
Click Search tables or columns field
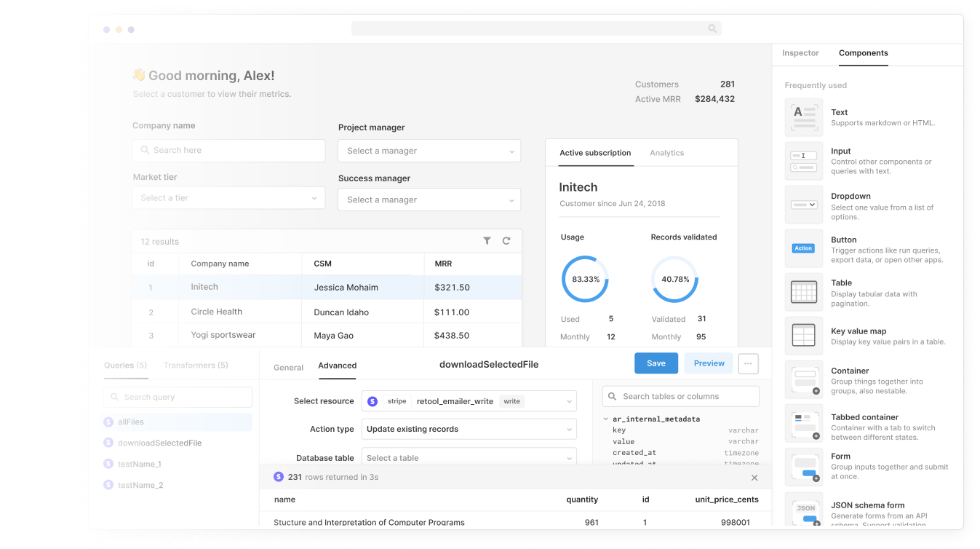click(x=681, y=396)
